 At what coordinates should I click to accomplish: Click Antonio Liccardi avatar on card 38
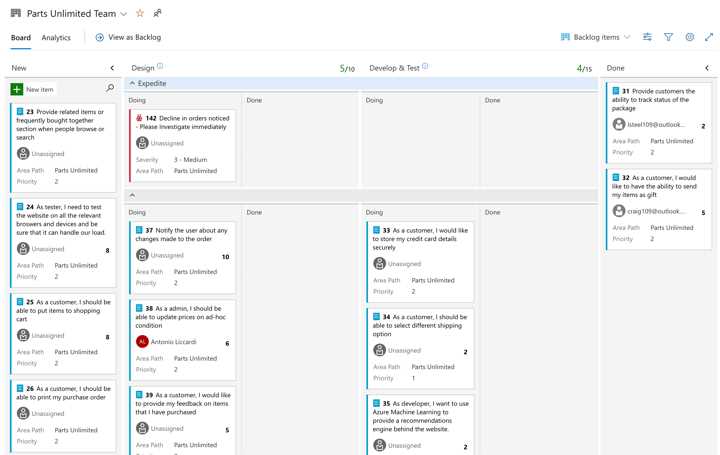pyautogui.click(x=142, y=342)
